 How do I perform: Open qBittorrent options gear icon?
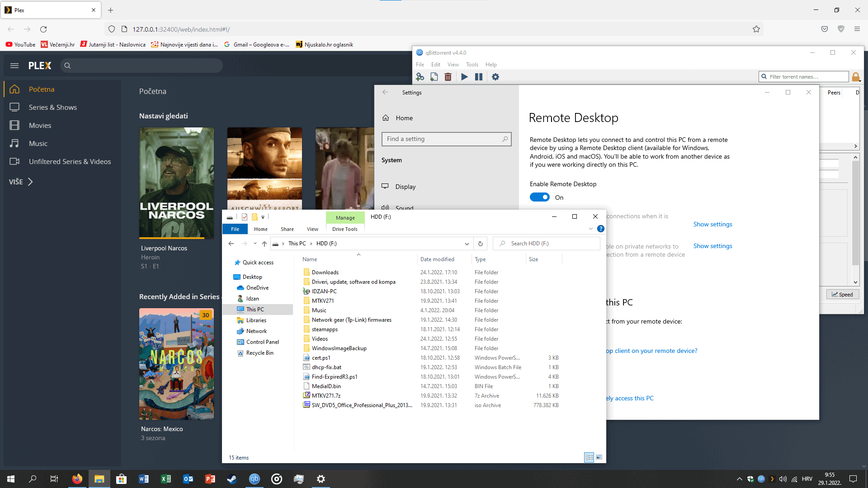click(x=495, y=77)
